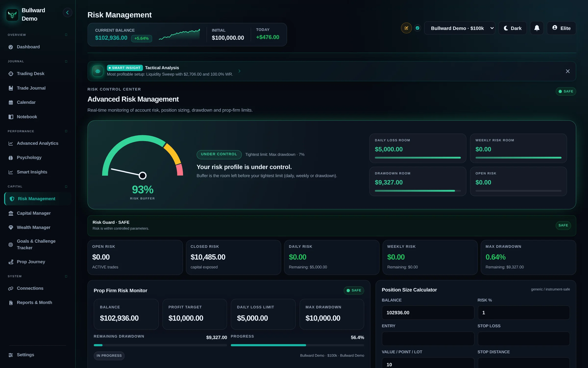Image resolution: width=588 pixels, height=368 pixels.
Task: Click the Reports & Month document icon
Action: (x=11, y=303)
